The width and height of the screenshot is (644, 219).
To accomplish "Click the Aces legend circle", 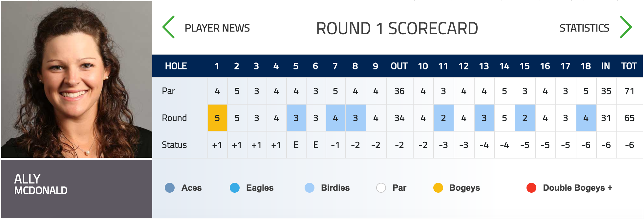I will coord(170,188).
